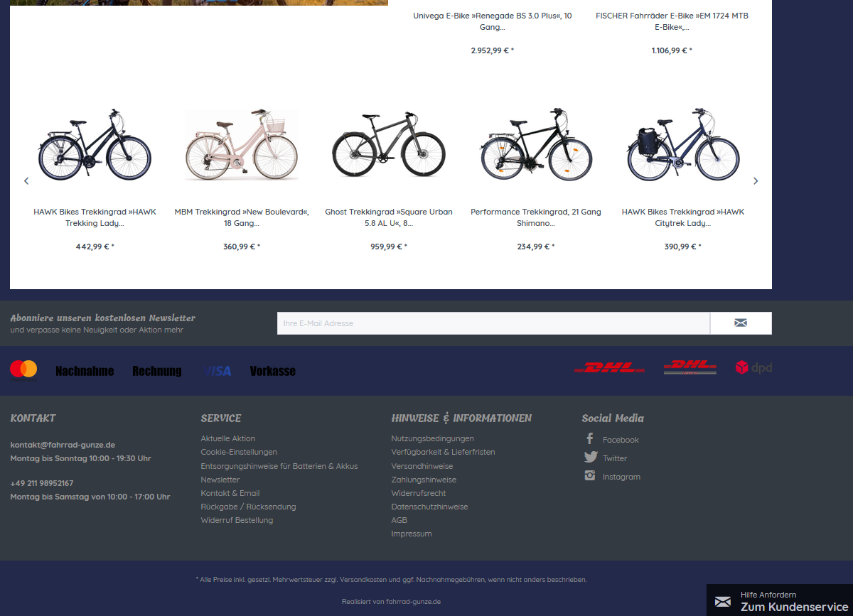The image size is (853, 616).
Task: Open HAWK Trekking Lady product title
Action: point(95,217)
